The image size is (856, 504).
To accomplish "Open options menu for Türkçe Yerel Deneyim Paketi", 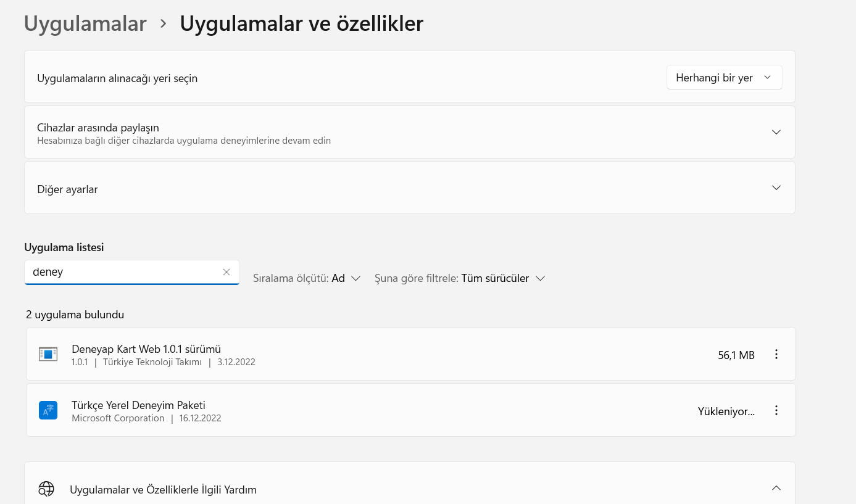I will [776, 410].
